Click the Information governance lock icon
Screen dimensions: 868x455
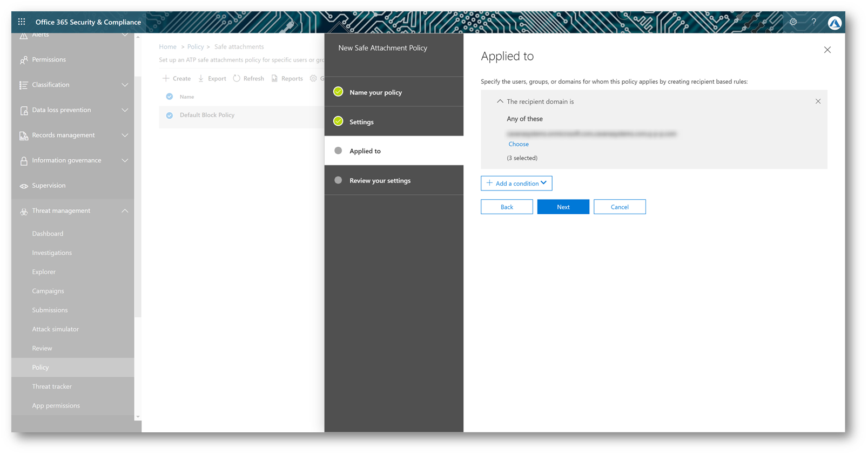coord(24,161)
